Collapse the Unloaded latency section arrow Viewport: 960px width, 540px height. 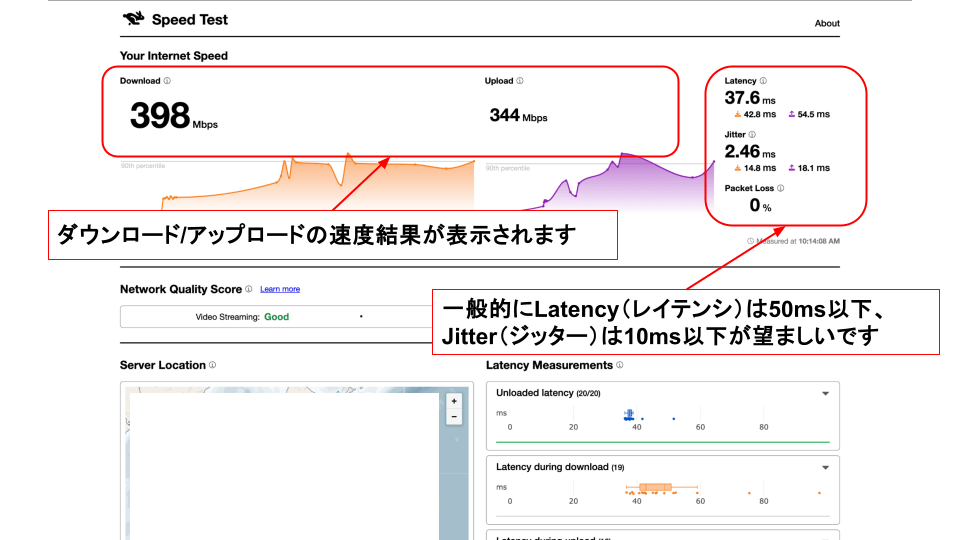tap(825, 394)
